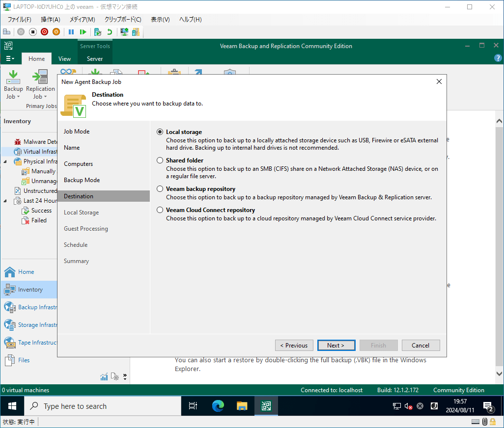This screenshot has width=504, height=428.
Task: Open the Hyper-V ファイル menu
Action: pos(19,20)
